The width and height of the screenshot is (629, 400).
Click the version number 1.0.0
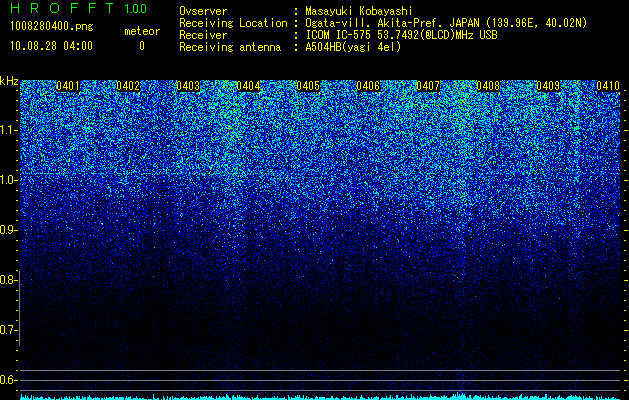tap(135, 9)
